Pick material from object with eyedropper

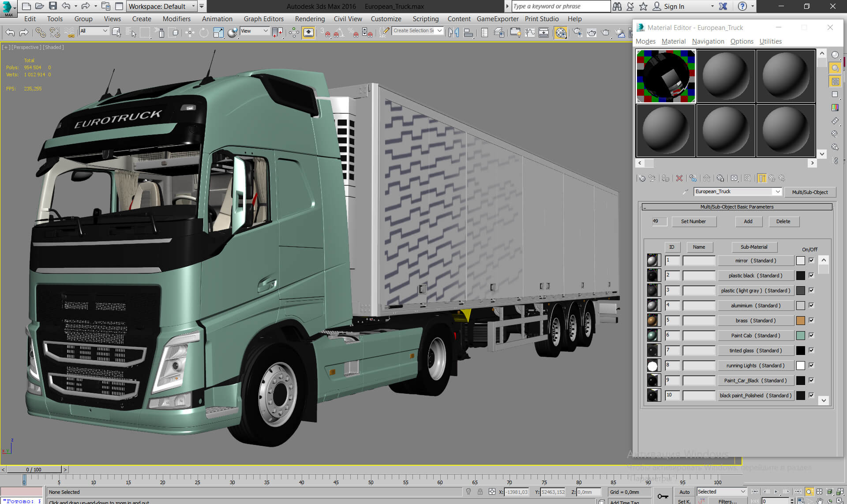point(685,192)
